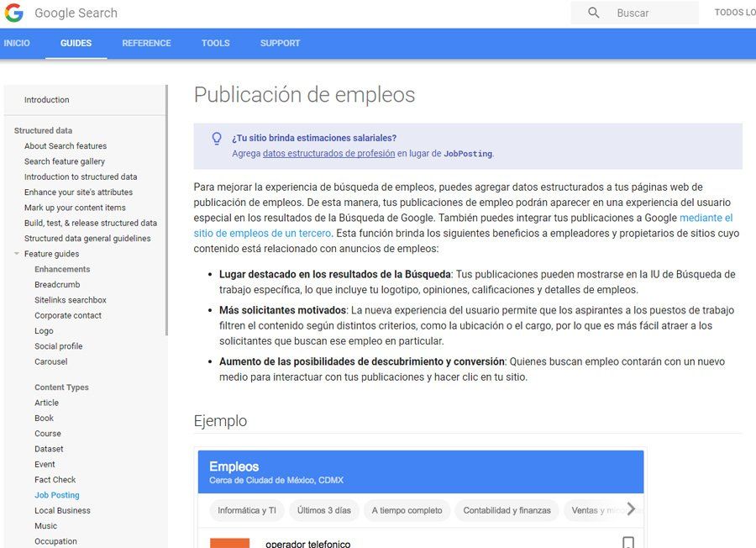Viewport: 756px width, 548px height.
Task: Collapse the Feature guides section
Action: 17,254
